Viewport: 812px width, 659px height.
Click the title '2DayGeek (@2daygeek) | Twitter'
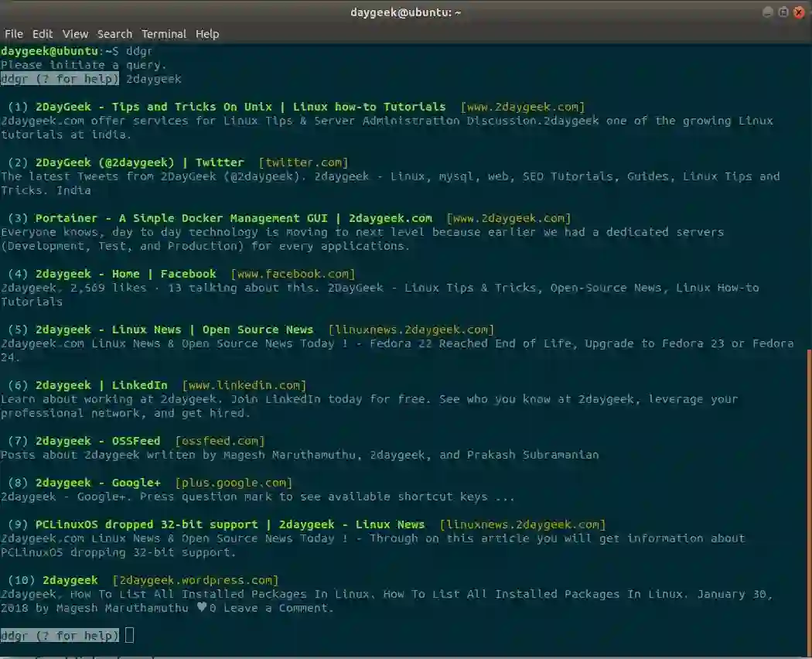[140, 162]
